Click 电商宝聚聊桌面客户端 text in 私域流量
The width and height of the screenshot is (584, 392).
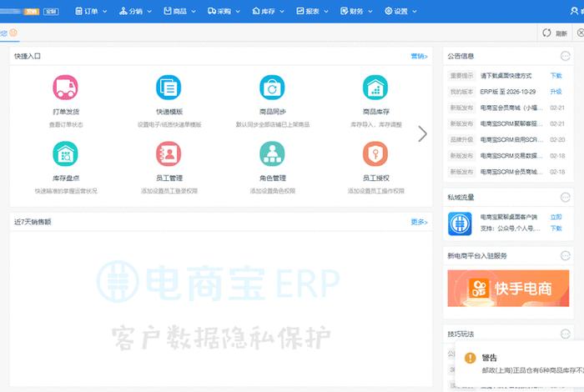coord(508,217)
